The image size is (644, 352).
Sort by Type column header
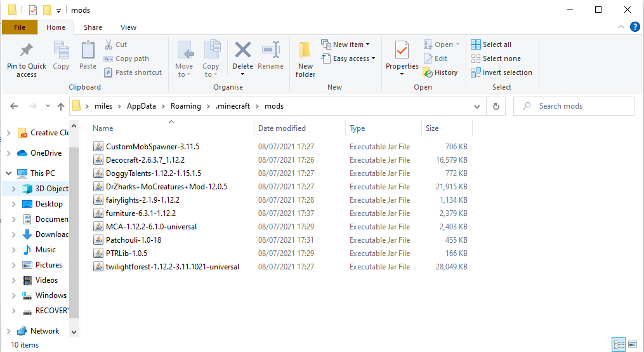[357, 128]
